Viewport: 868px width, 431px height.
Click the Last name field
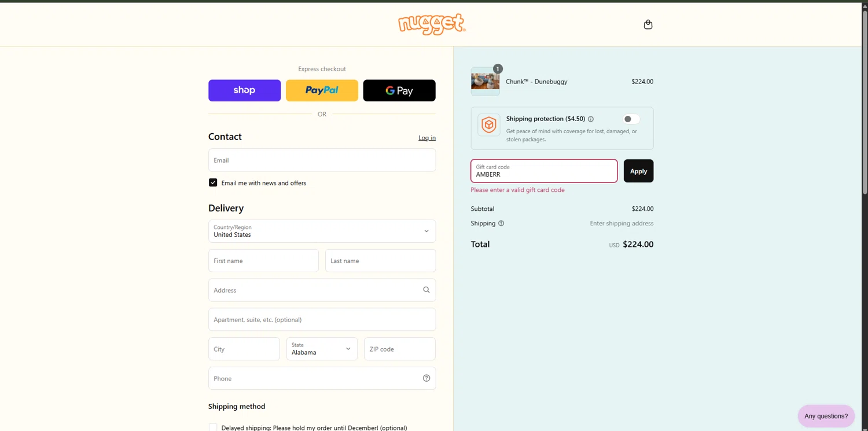380,261
